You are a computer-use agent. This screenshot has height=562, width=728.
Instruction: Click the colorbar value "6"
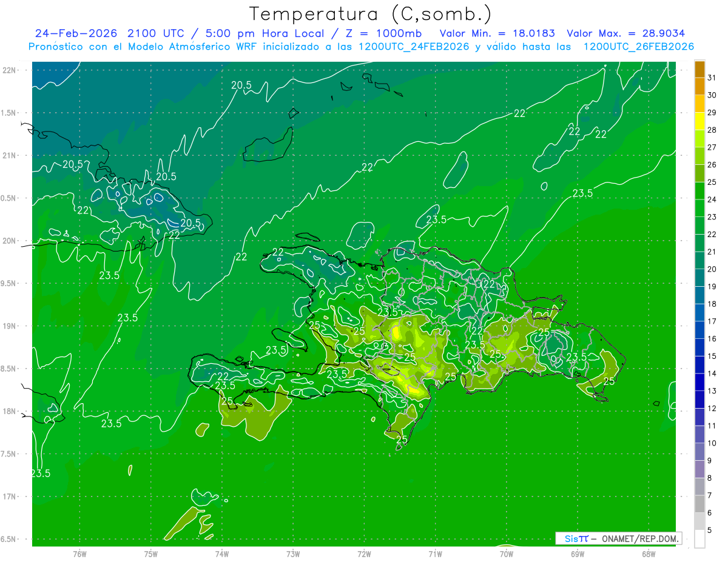click(x=710, y=512)
